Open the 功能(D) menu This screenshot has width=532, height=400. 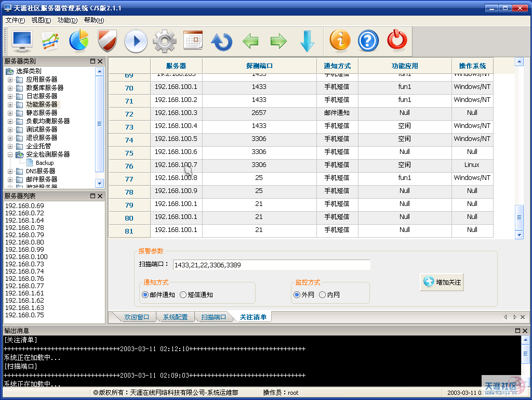[x=67, y=20]
